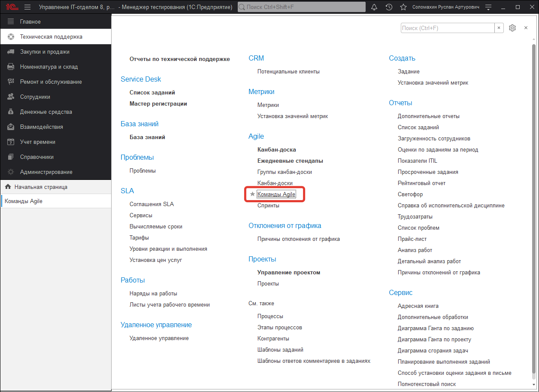Open favorites via the star icon in title bar
Viewport: 539px width, 392px height.
click(x=403, y=6)
